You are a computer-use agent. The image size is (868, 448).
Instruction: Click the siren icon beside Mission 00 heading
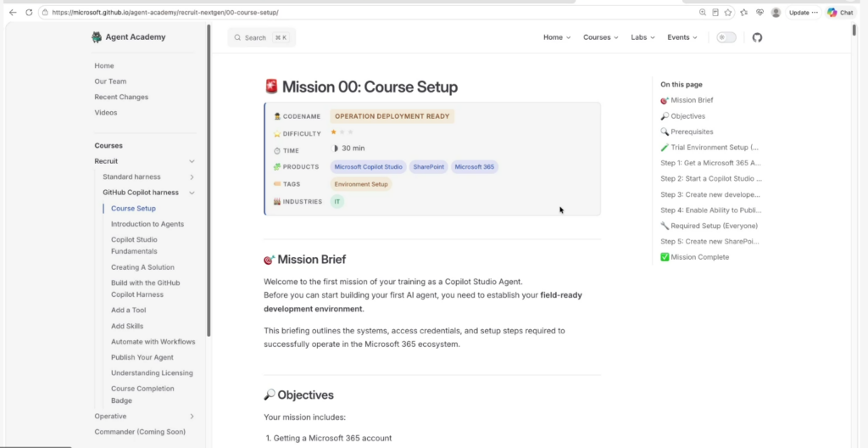[270, 87]
